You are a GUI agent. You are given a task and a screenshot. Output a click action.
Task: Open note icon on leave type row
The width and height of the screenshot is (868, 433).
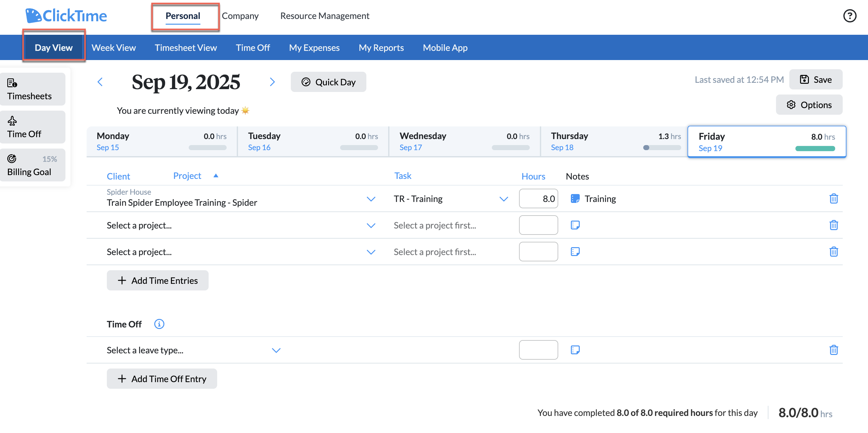point(575,350)
